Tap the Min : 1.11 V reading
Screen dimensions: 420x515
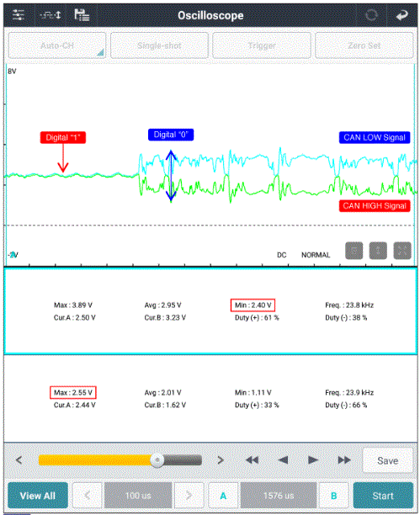click(253, 392)
